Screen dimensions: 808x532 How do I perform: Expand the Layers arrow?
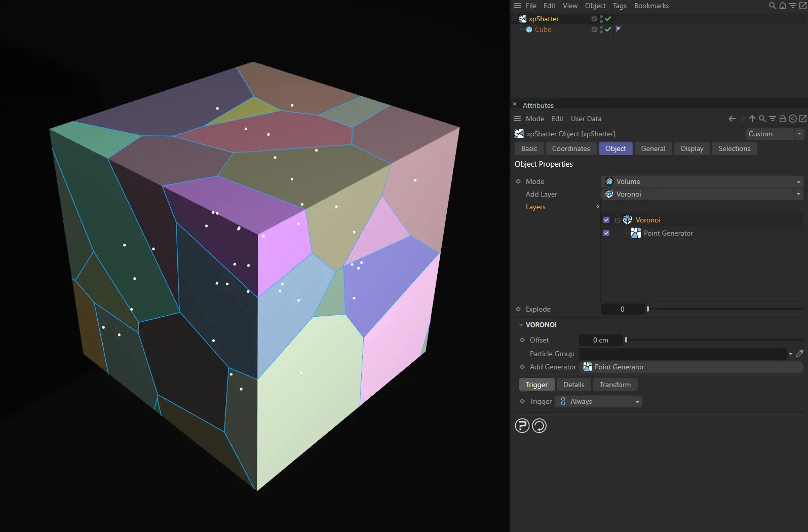pos(598,207)
